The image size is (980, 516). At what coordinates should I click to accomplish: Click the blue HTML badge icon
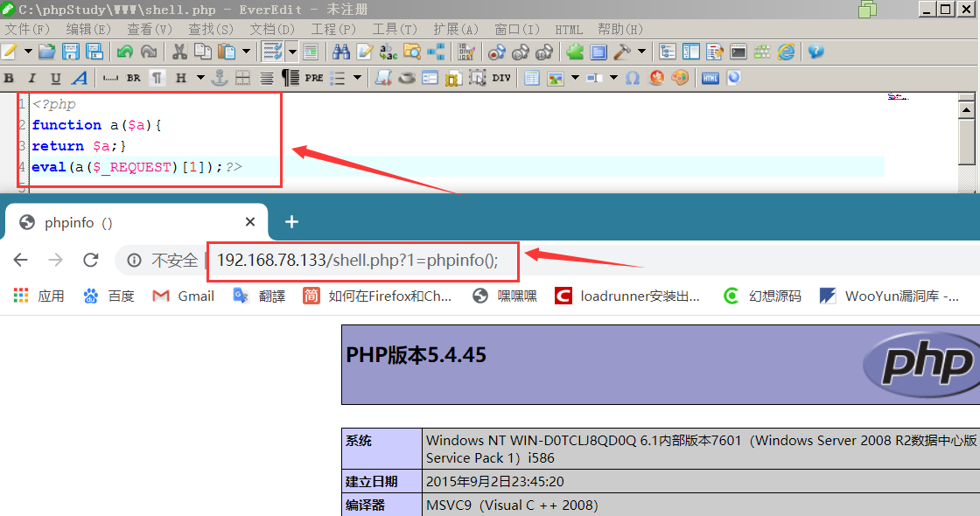(710, 78)
